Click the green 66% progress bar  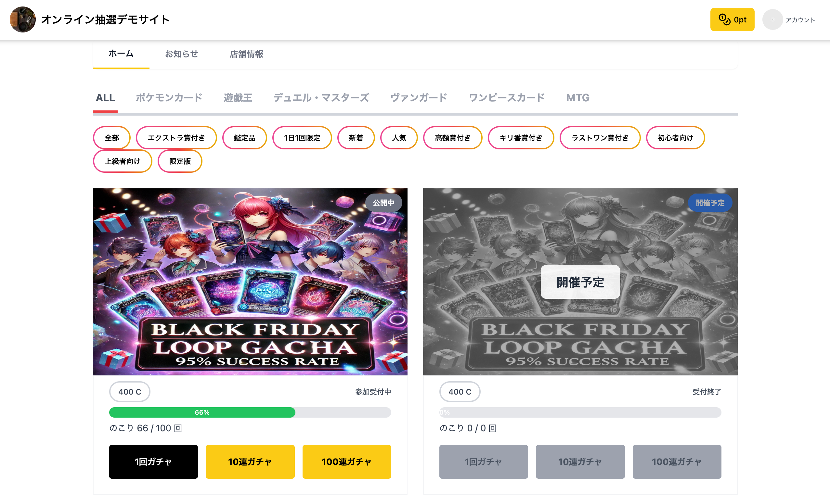tap(202, 412)
